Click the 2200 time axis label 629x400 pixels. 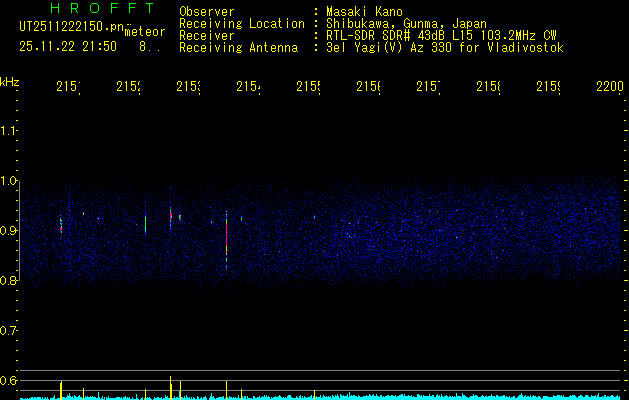[609, 88]
